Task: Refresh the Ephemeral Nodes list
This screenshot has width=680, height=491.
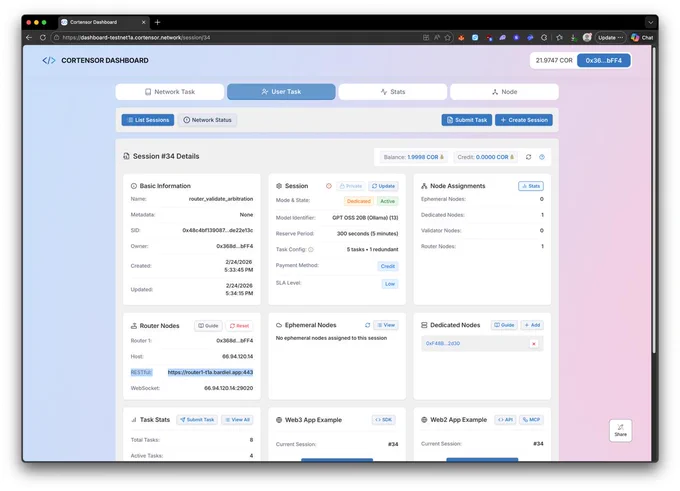Action: [x=367, y=325]
